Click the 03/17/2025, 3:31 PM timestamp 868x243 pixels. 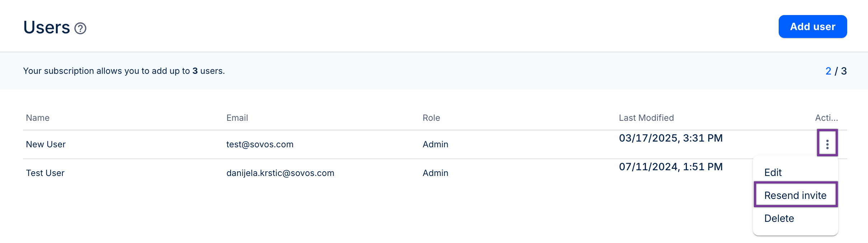pos(671,138)
